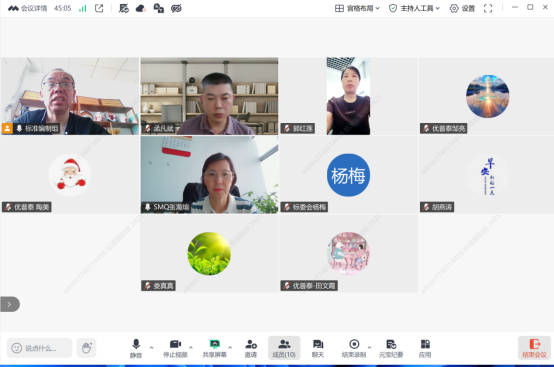Screen dimensions: 554x367
Task: Start 共享屏幕 screen sharing
Action: tap(214, 348)
